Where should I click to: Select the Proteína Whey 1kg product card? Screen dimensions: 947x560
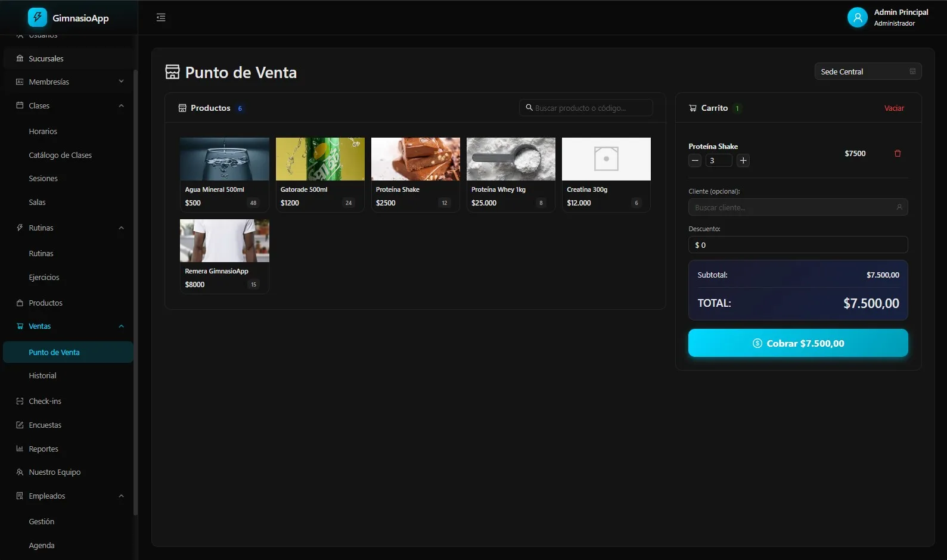click(511, 174)
